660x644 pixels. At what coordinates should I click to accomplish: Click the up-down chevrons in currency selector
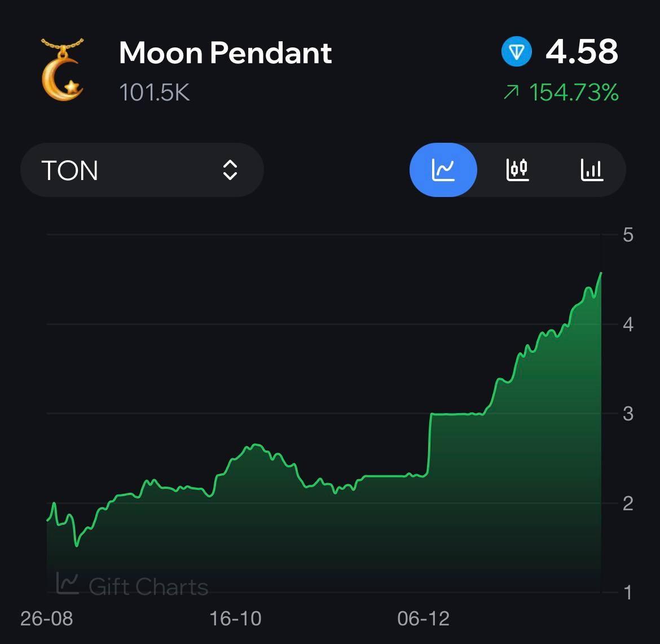point(230,170)
